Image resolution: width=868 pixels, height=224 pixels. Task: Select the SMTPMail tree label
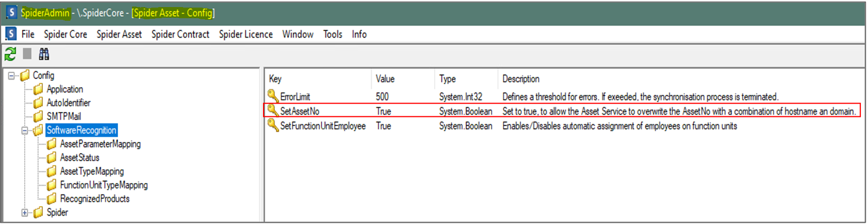(64, 116)
